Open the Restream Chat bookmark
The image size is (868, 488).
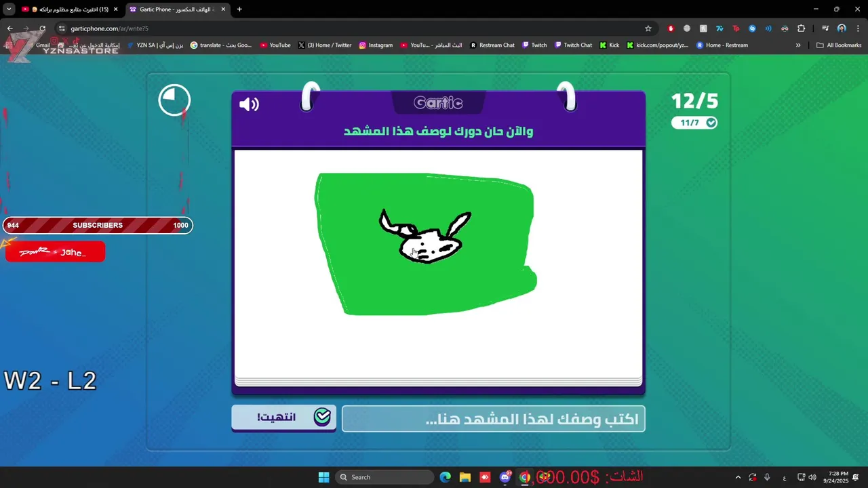[492, 45]
